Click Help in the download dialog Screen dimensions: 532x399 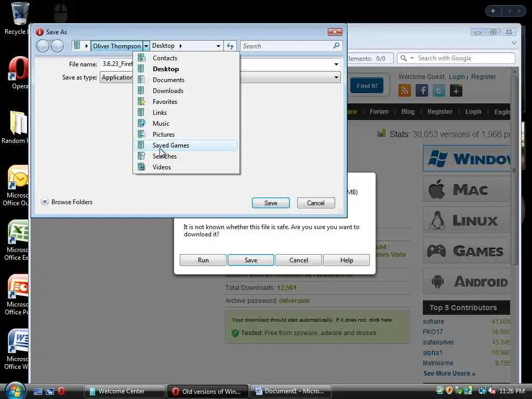click(347, 260)
